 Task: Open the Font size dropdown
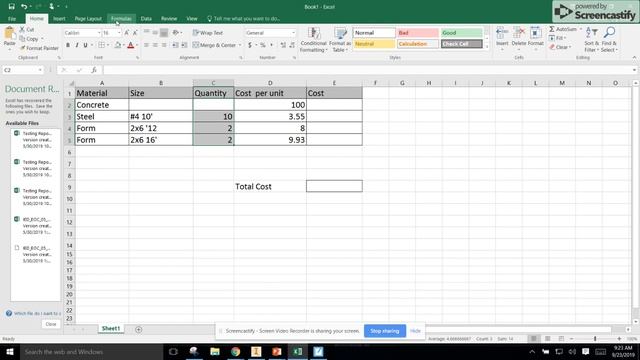click(119, 33)
